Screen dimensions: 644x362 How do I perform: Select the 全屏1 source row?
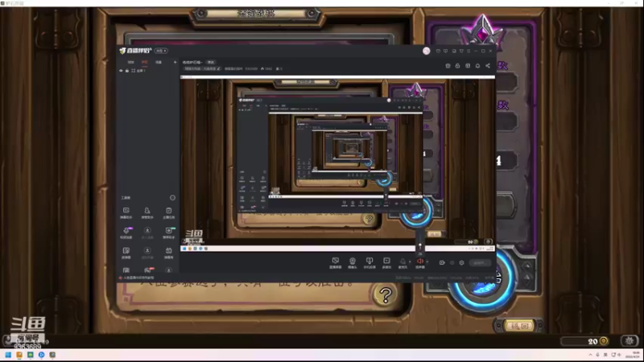148,71
